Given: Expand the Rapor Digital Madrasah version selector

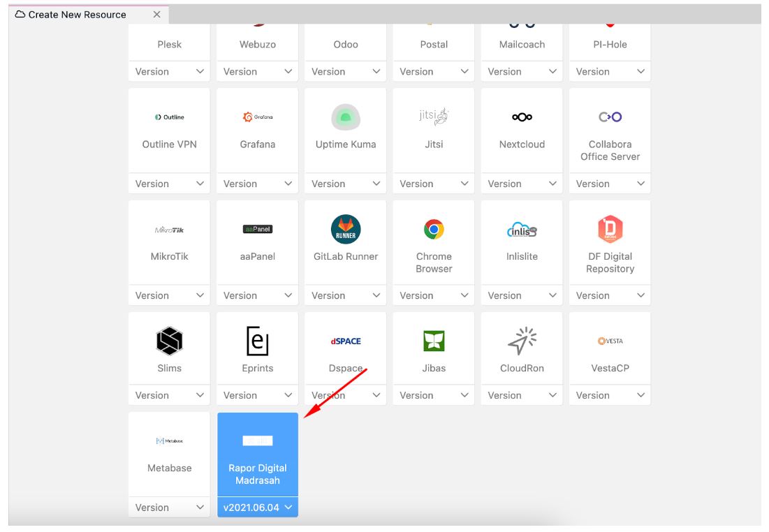Looking at the screenshot, I should pyautogui.click(x=257, y=508).
